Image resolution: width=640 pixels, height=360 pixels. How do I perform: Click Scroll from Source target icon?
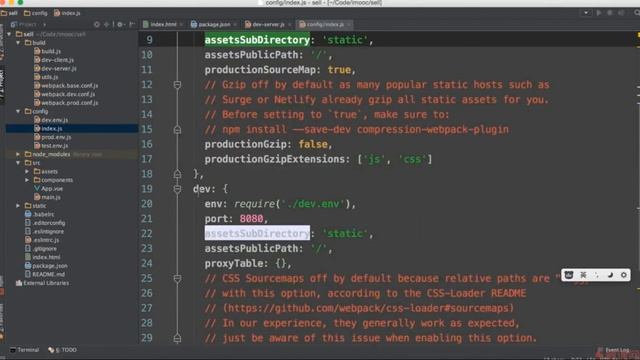click(97, 24)
